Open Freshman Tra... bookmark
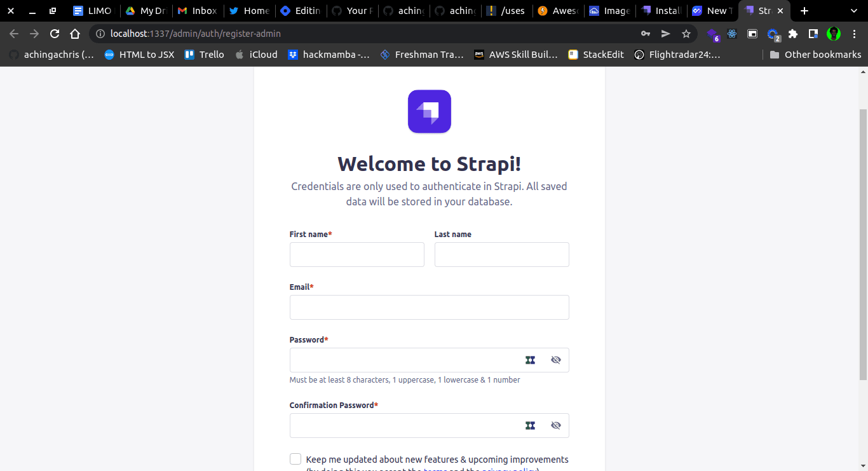This screenshot has height=471, width=868. pos(421,55)
